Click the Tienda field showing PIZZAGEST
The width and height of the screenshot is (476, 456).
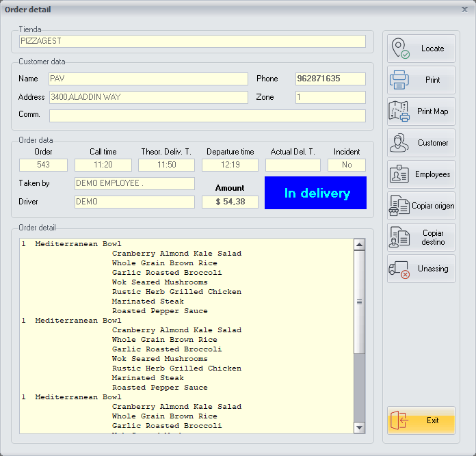pyautogui.click(x=192, y=42)
